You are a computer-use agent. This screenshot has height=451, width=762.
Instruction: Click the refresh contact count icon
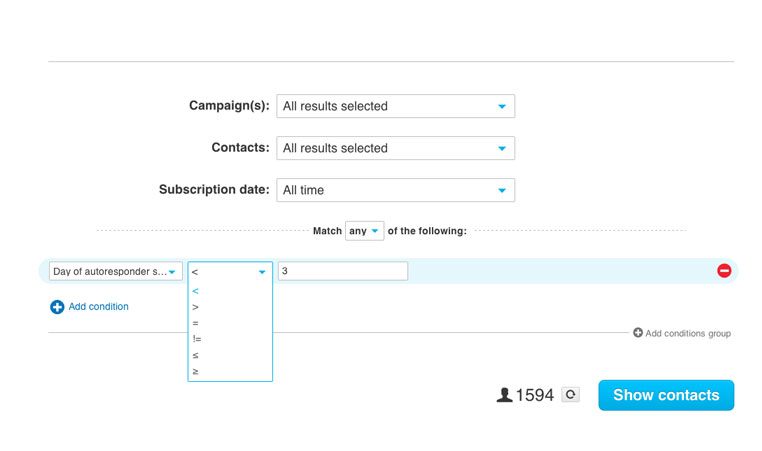click(571, 394)
